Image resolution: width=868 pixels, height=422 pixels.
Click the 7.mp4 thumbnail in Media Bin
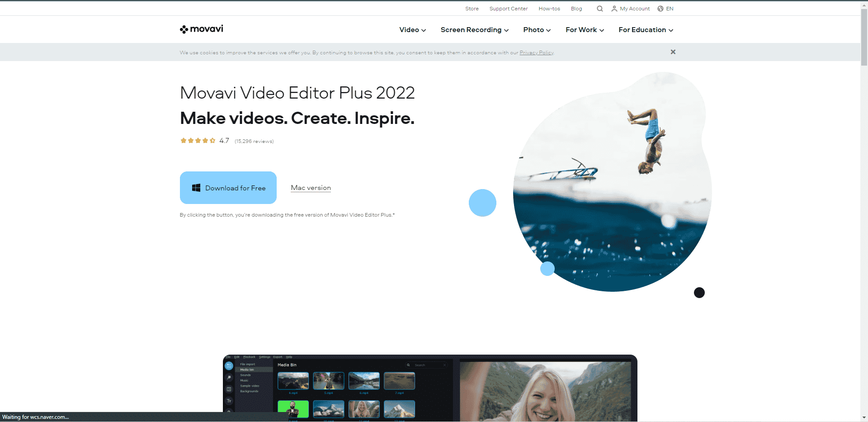[x=399, y=381]
